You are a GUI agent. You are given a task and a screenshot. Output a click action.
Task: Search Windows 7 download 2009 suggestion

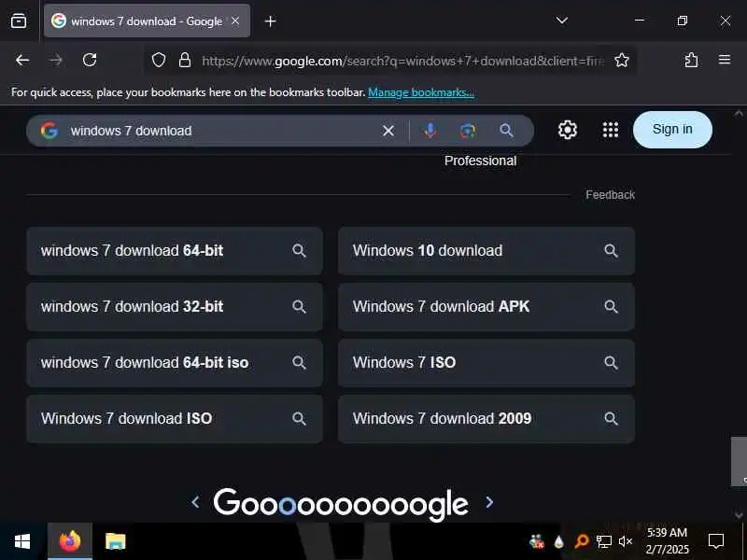[x=486, y=418]
